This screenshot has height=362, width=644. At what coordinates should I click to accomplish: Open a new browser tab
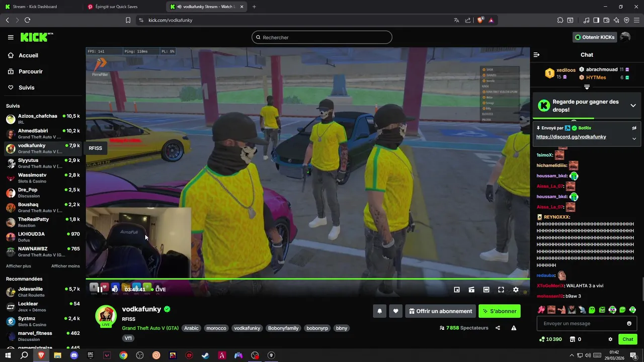(254, 7)
